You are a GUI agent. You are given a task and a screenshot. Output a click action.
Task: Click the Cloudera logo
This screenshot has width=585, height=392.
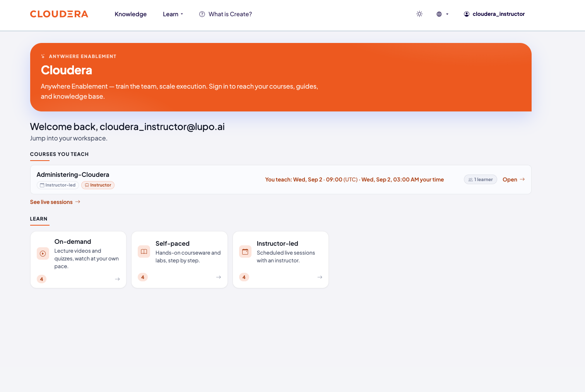[59, 14]
